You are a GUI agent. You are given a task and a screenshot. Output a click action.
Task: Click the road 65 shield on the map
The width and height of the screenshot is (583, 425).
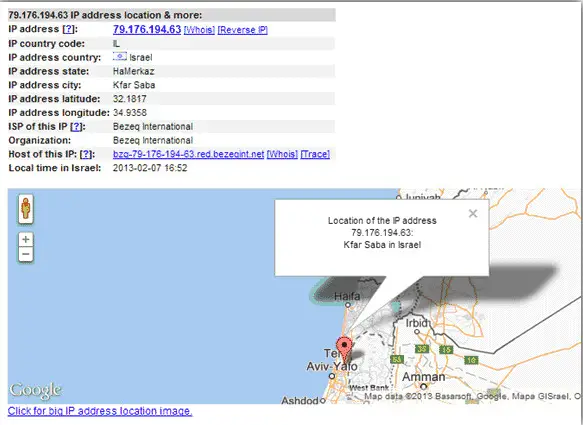pyautogui.click(x=397, y=359)
